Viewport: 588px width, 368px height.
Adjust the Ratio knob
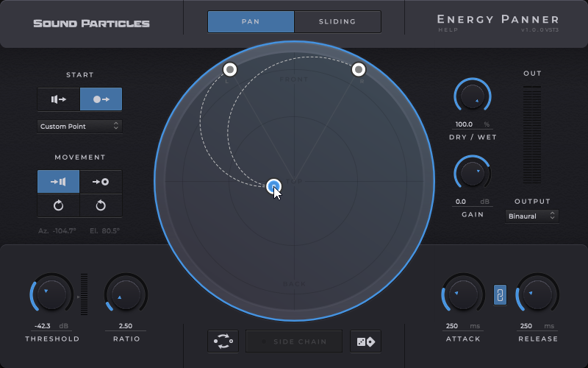pyautogui.click(x=126, y=295)
